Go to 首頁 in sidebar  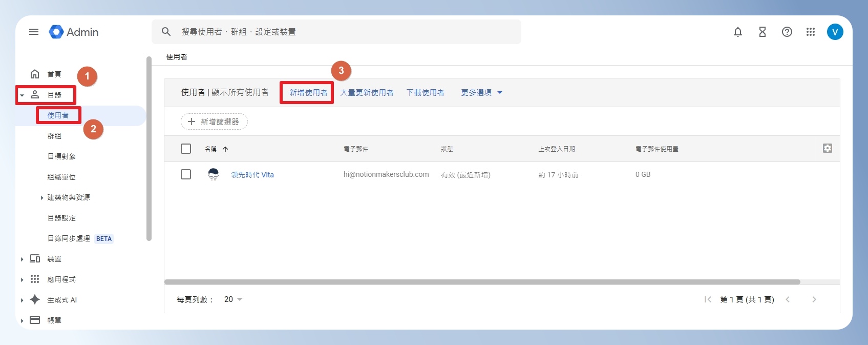click(x=54, y=74)
